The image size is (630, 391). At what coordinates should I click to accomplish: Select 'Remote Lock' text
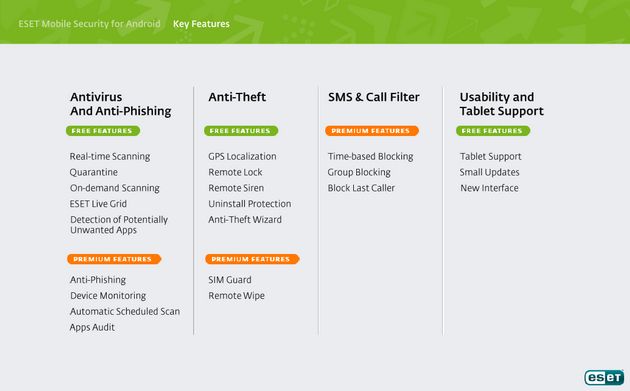coord(235,172)
